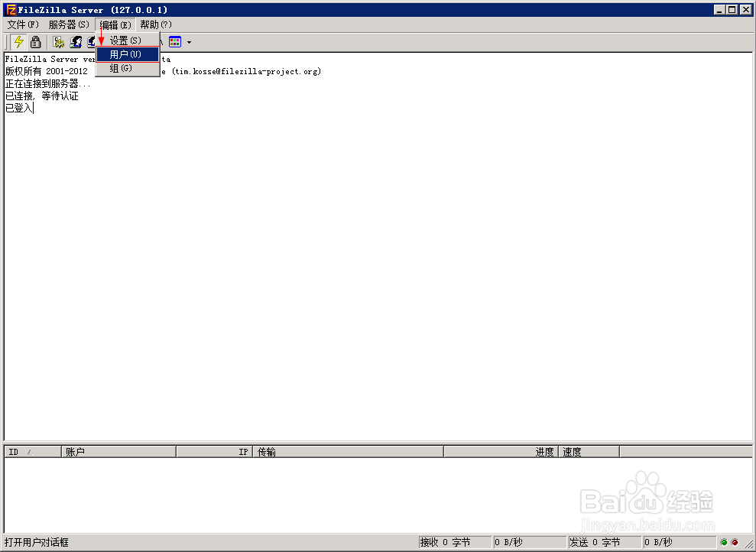Click the tim.kosse@filezilla-project.org email text
The height and width of the screenshot is (552, 756).
coord(246,71)
